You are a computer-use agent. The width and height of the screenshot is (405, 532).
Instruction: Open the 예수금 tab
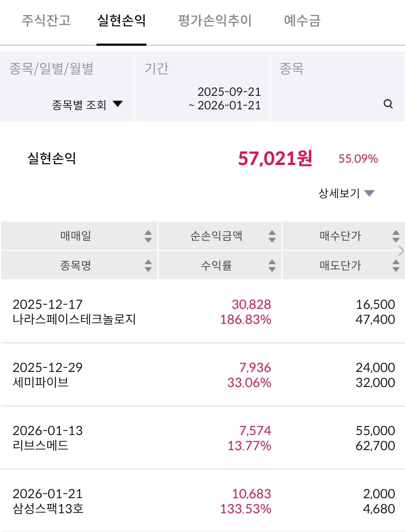pos(302,20)
